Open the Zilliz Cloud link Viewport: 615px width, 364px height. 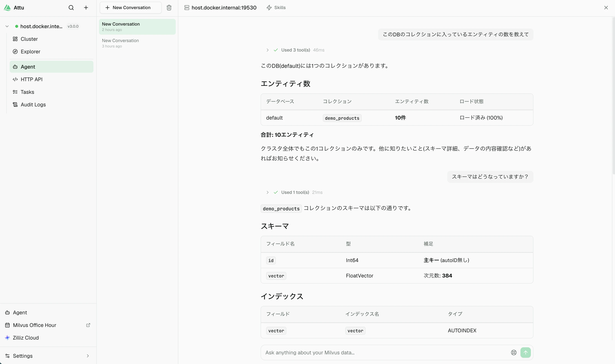(48, 338)
